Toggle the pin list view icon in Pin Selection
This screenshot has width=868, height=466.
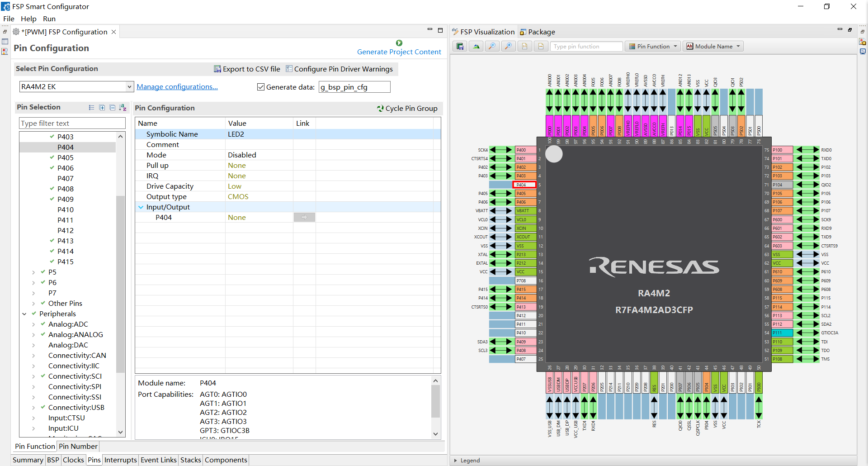91,108
